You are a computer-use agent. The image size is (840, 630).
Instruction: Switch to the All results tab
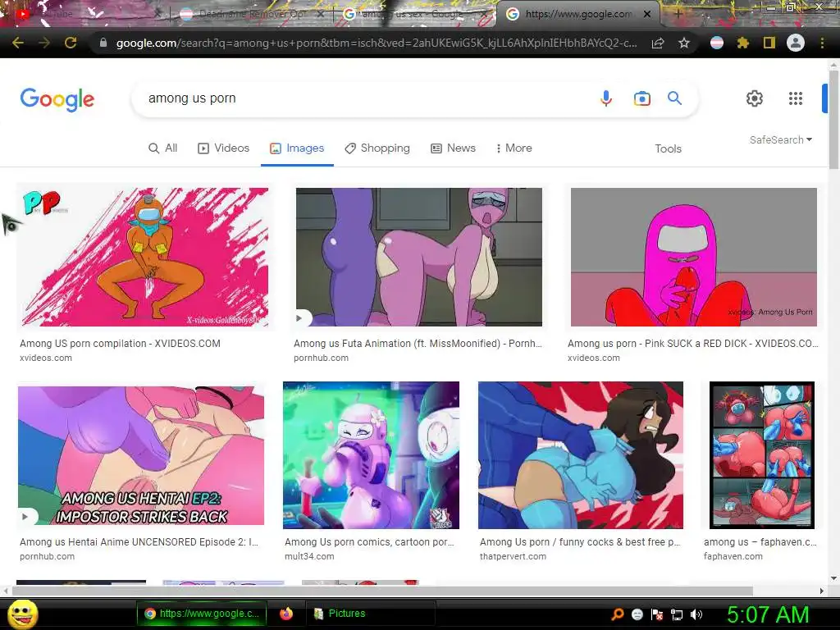[163, 148]
